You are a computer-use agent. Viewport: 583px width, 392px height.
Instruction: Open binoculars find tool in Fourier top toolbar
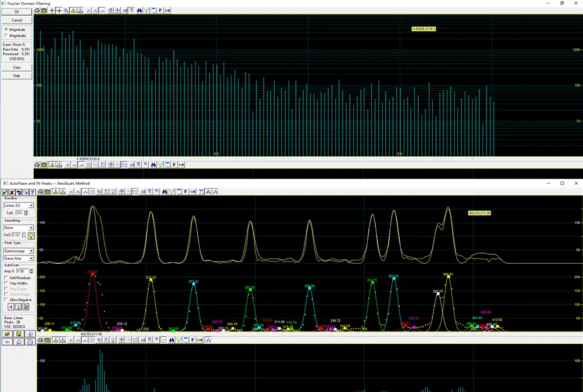140,11
